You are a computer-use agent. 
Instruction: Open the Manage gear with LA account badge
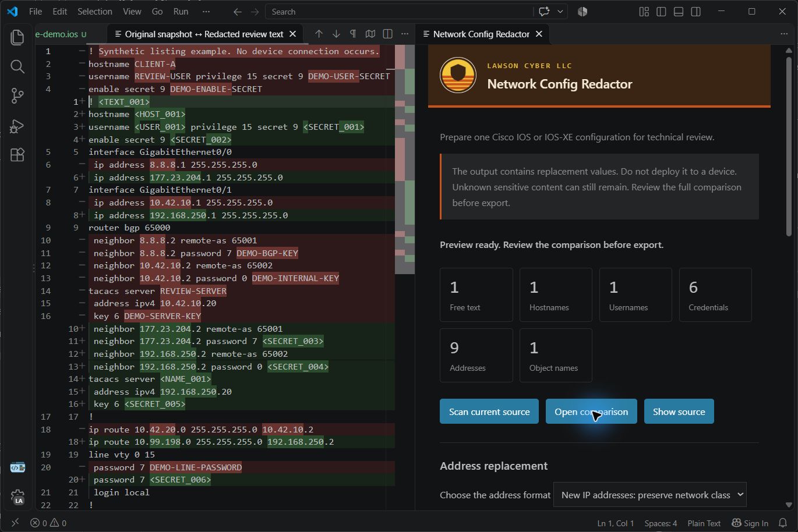coord(17,496)
